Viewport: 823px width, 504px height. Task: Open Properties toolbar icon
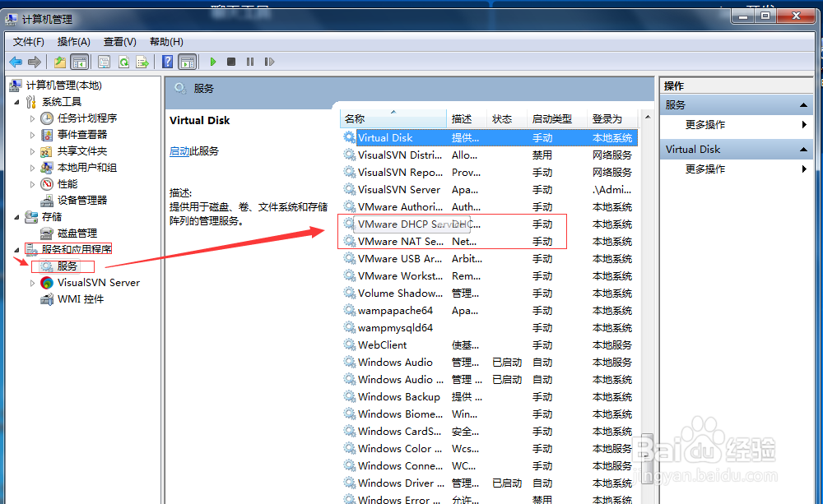tap(104, 62)
